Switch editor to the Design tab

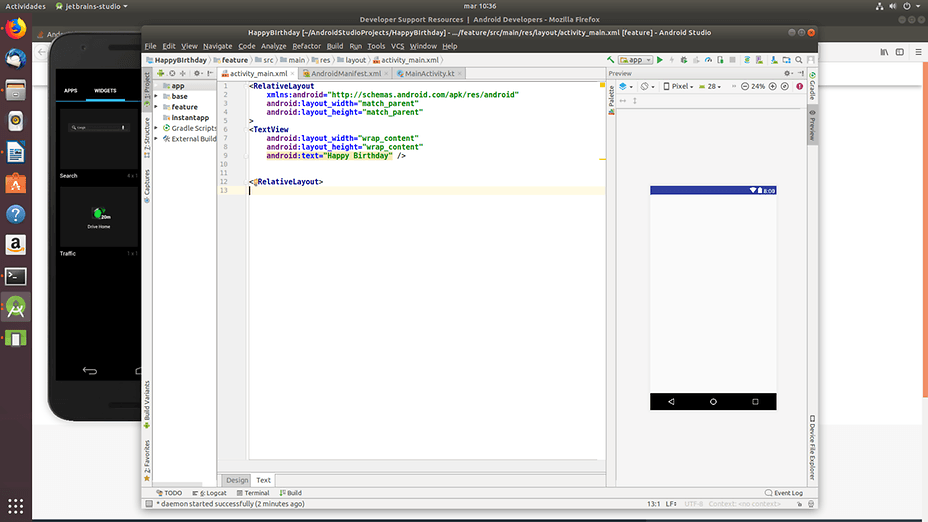point(237,480)
